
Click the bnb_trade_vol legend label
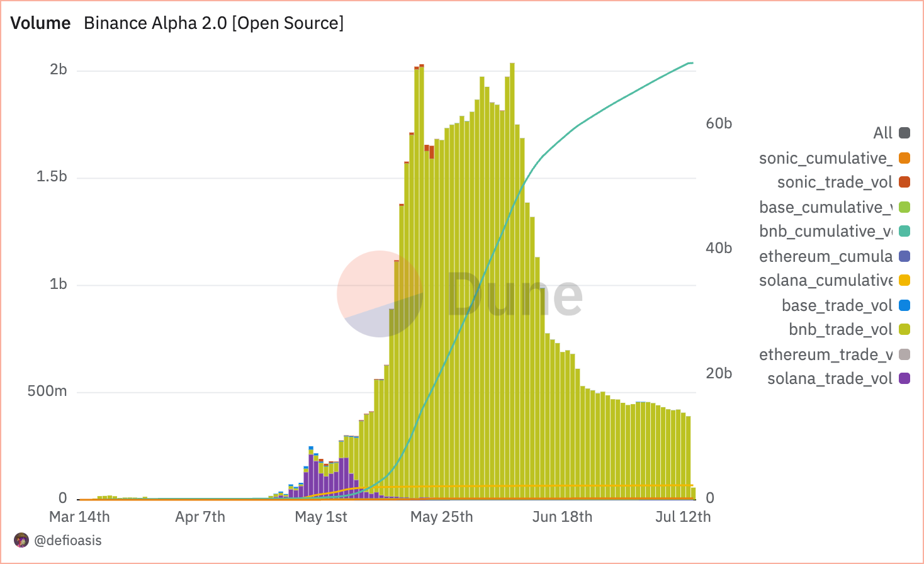[841, 329]
